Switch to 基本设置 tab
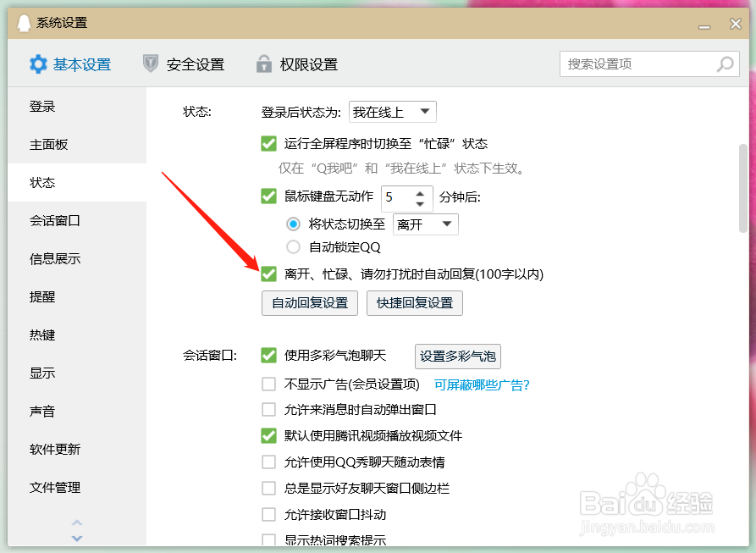Screen dimensions: 756x553 [x=70, y=64]
